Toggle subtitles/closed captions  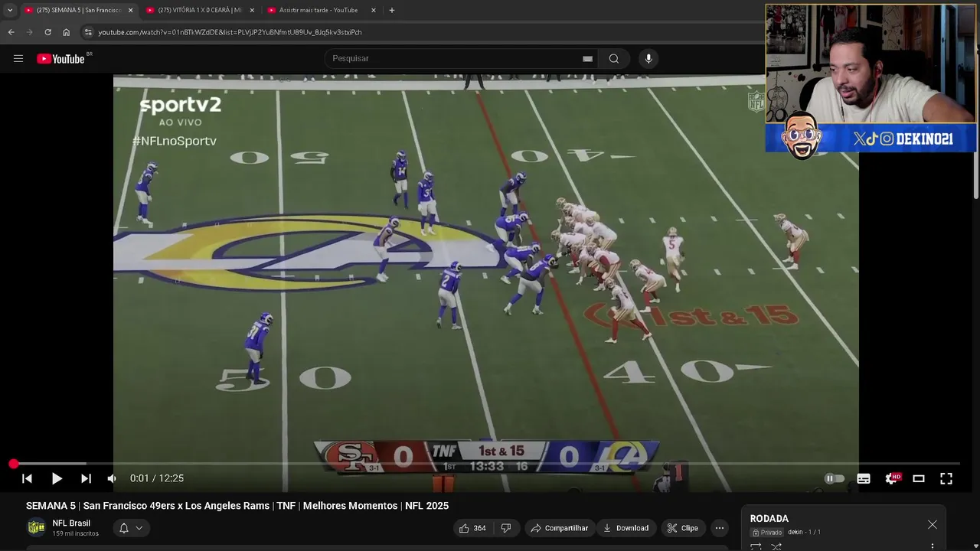point(864,478)
